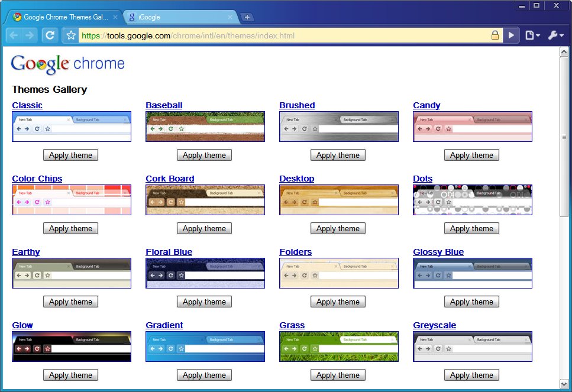Open the wrench tools menu

tap(555, 35)
